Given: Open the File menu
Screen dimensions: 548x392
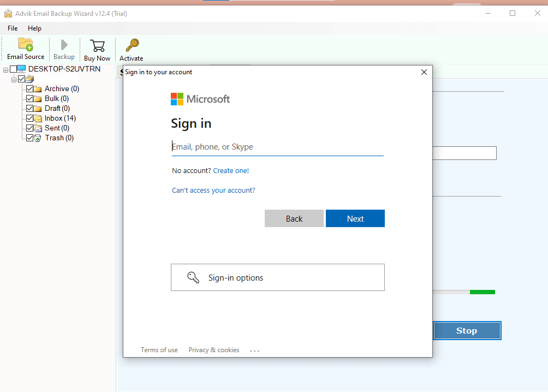Looking at the screenshot, I should [13, 28].
